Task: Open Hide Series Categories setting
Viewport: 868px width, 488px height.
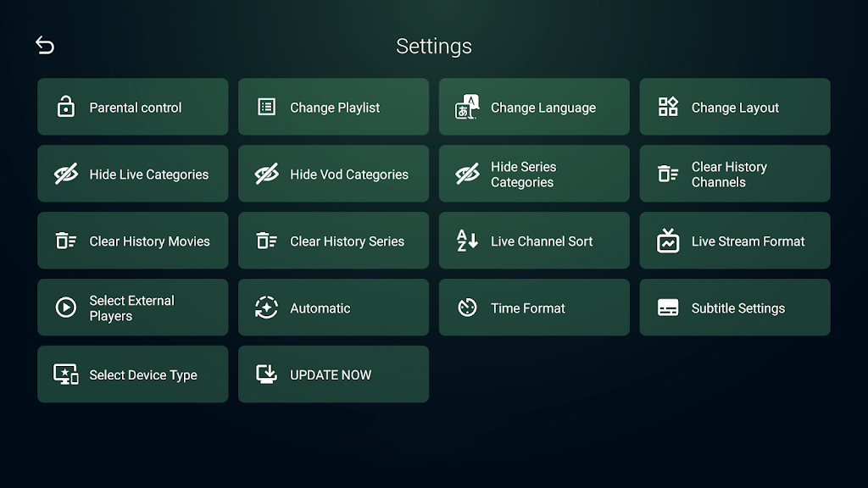Action: coord(534,174)
